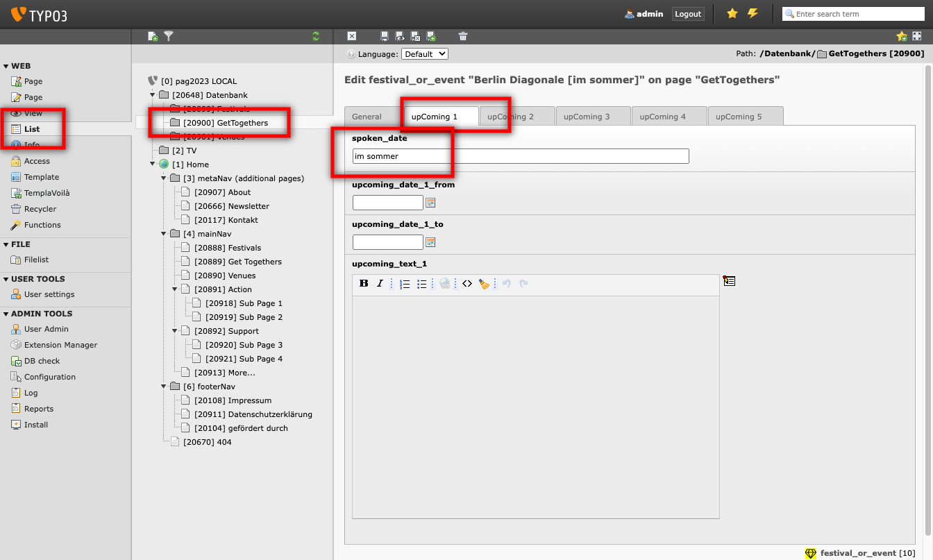Open the clear cache lightning menu

(753, 14)
